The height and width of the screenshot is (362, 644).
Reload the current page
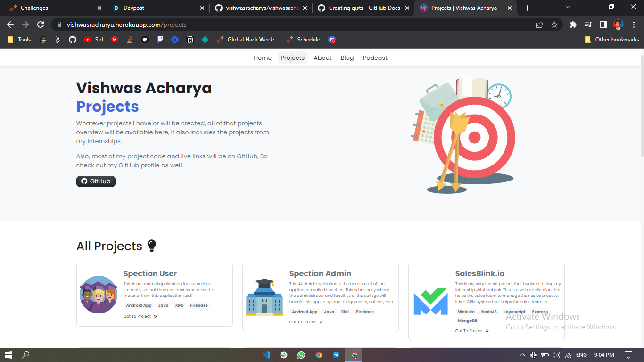pos(41,25)
